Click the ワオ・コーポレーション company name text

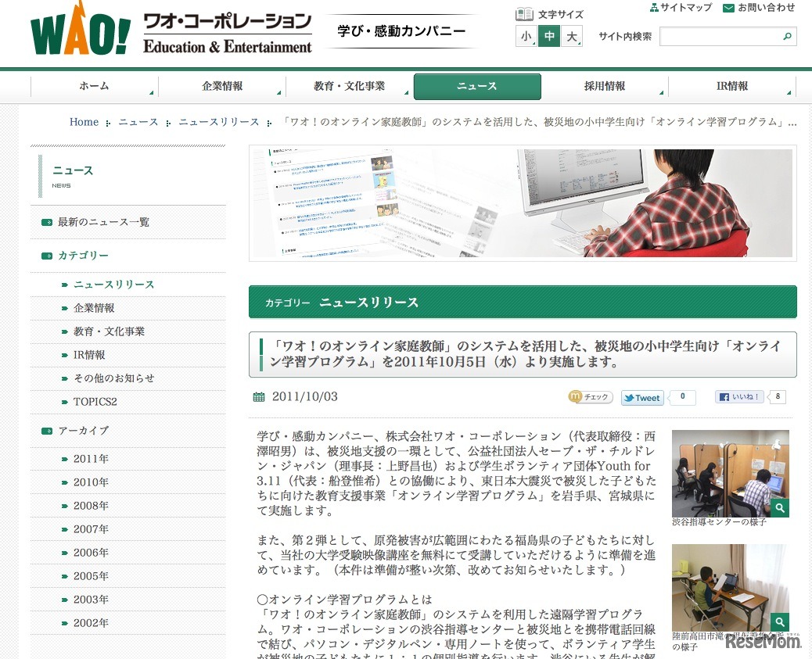(228, 21)
